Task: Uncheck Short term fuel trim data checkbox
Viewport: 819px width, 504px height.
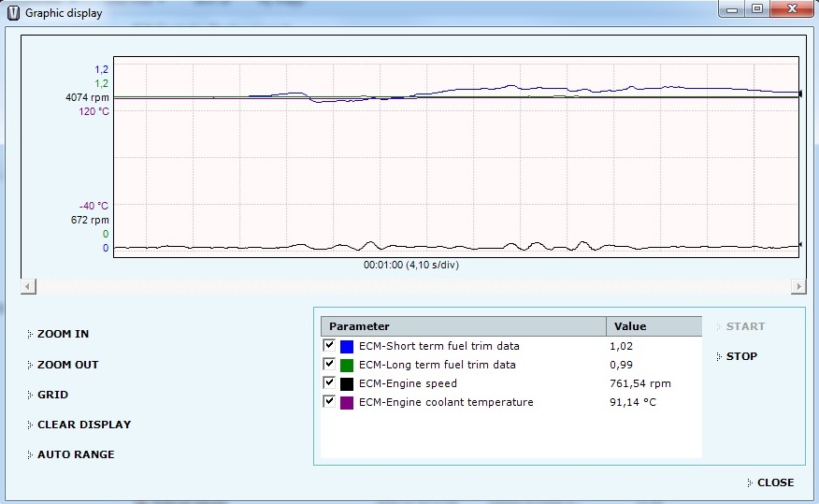Action: click(329, 345)
